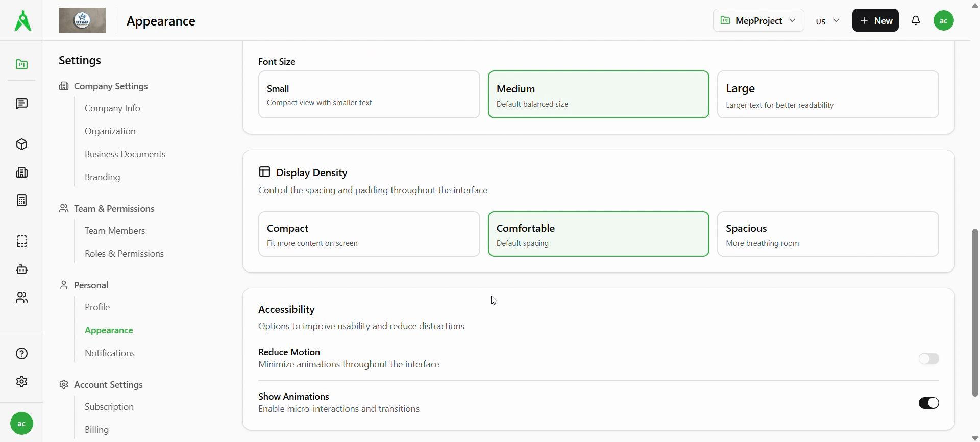
Task: Open the calculator sidebar icon
Action: click(21, 201)
